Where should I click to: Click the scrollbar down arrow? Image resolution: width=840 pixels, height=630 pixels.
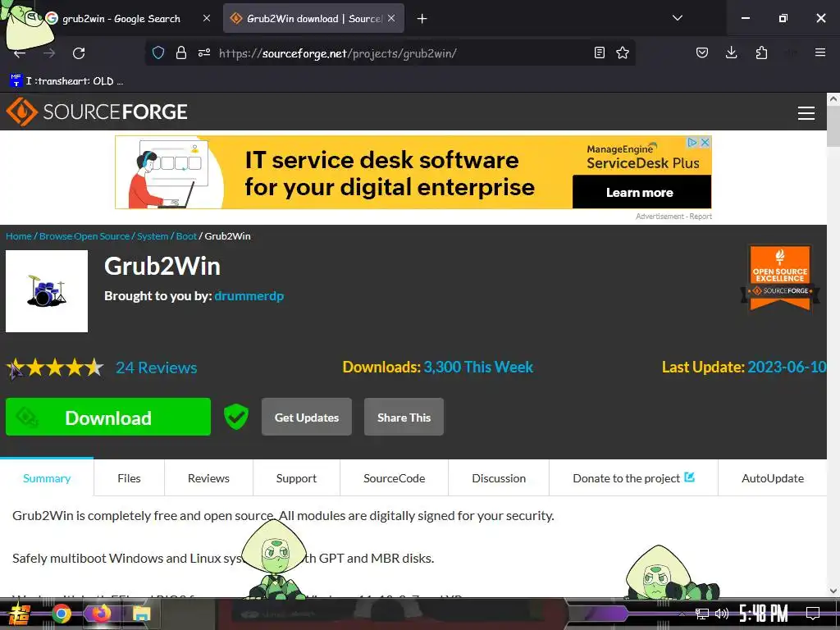(x=833, y=591)
